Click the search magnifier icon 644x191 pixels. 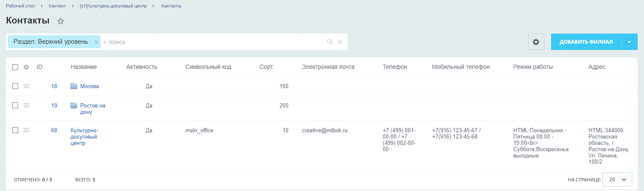330,42
